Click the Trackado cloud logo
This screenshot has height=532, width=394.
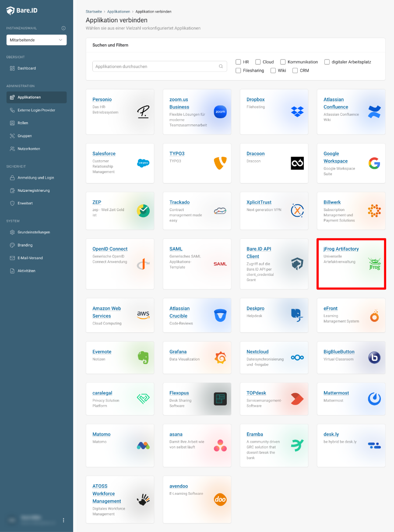click(x=220, y=211)
